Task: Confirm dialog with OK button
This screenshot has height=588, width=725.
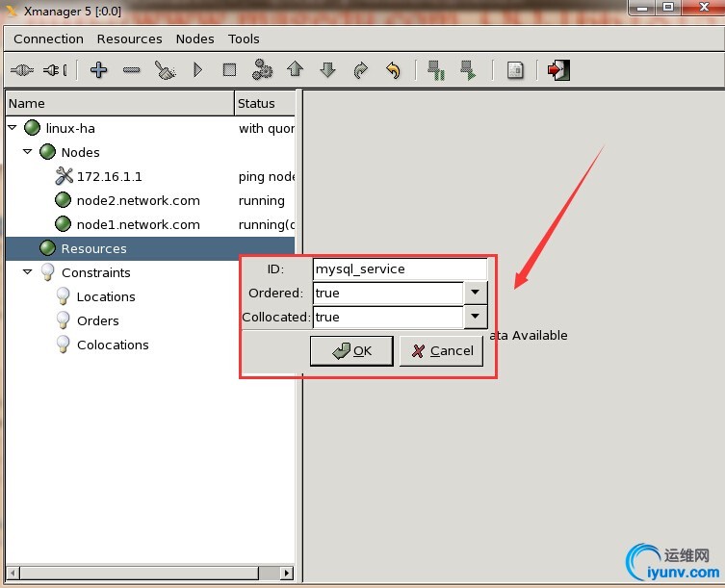Action: coord(351,351)
